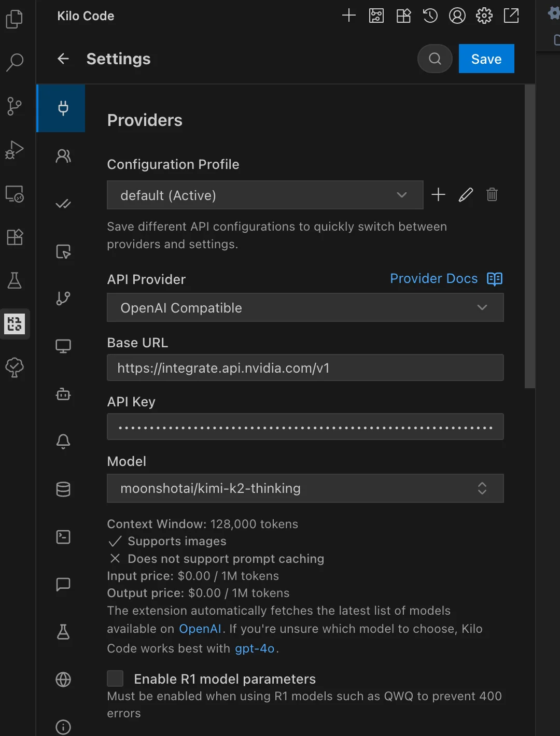Click the Save button
Viewport: 560px width, 736px height.
[486, 59]
